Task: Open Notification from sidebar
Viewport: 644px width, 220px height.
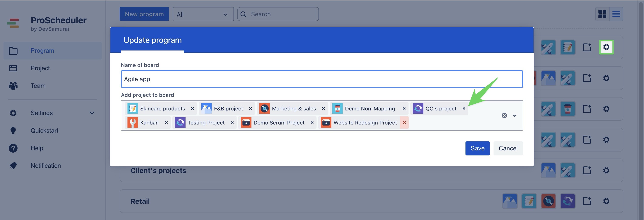Action: click(x=46, y=166)
